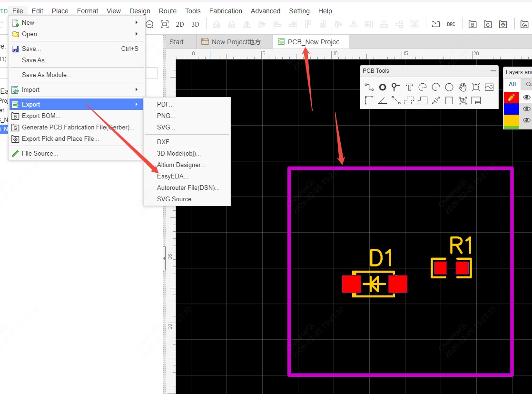This screenshot has width=532, height=394.
Task: Toggle visibility eye of the red layer
Action: (526, 97)
